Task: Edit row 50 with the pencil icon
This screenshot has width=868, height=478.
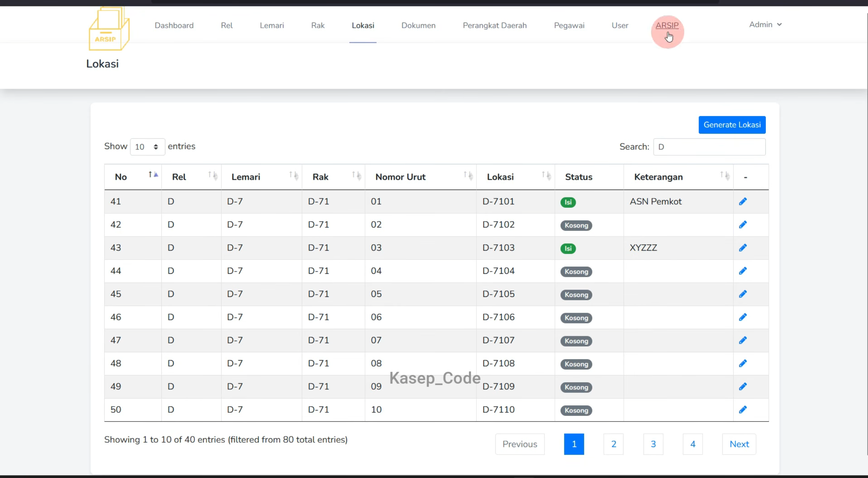Action: pos(743,409)
